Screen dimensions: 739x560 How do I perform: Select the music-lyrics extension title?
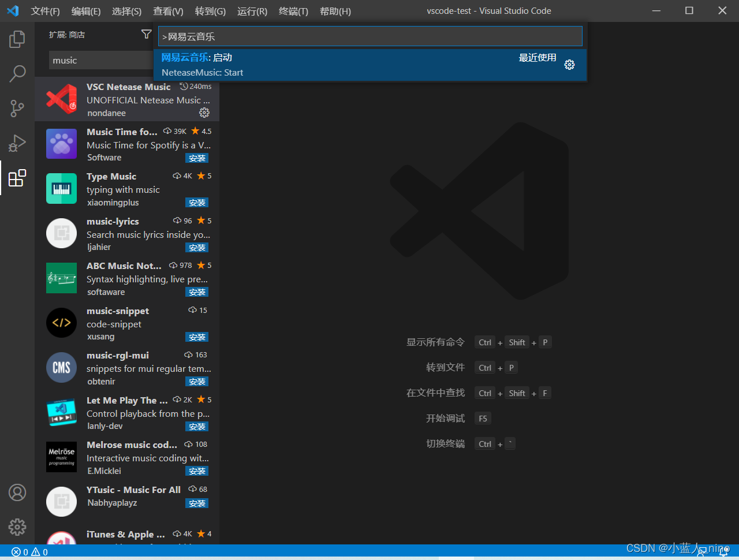pyautogui.click(x=113, y=221)
